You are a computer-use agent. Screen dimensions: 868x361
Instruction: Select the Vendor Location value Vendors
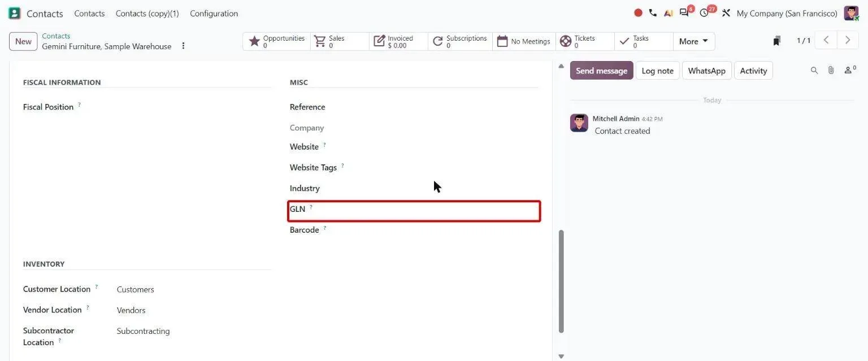tap(131, 310)
